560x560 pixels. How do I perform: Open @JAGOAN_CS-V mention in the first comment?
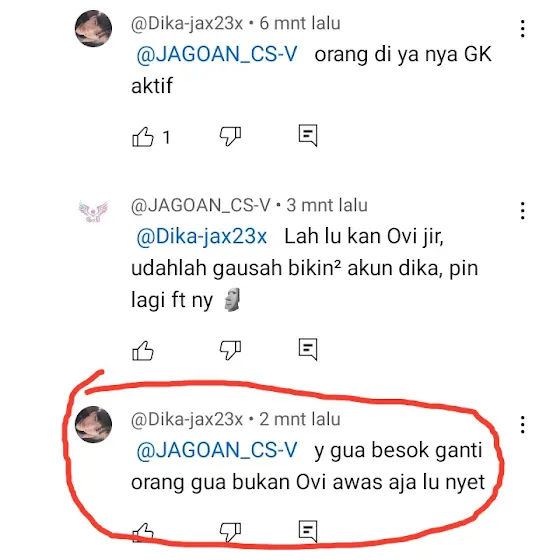click(217, 55)
